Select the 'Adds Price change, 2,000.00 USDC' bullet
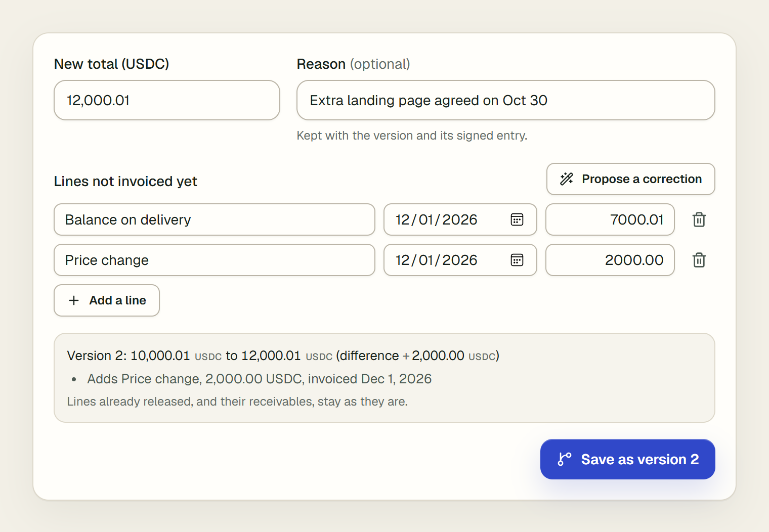The width and height of the screenshot is (769, 532). tap(259, 379)
